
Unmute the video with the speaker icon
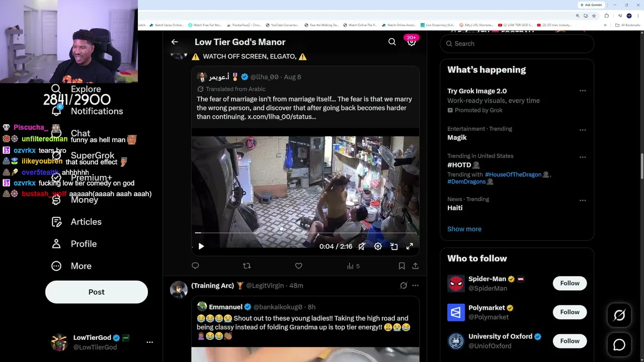coord(362,246)
